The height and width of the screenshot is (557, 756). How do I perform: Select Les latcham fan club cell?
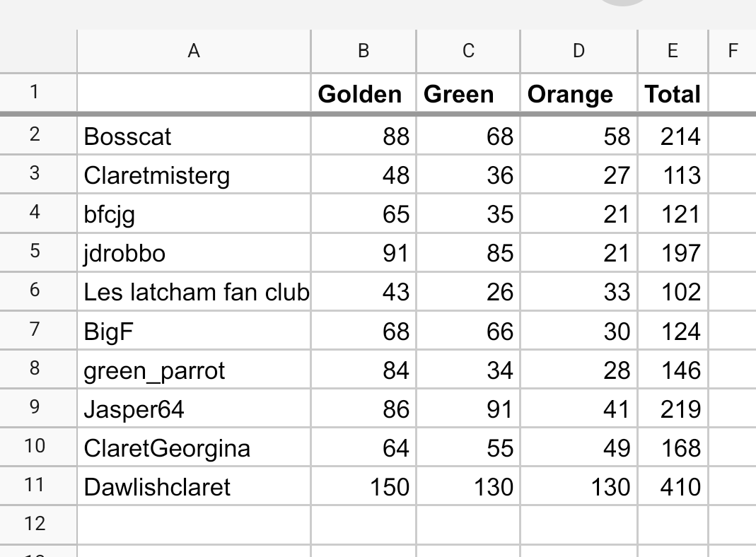tap(194, 291)
